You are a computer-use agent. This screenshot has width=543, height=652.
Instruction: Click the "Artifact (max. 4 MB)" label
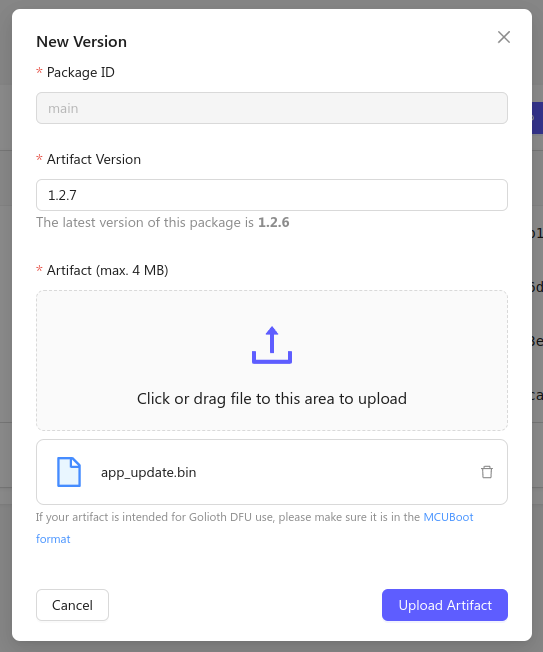pos(108,270)
